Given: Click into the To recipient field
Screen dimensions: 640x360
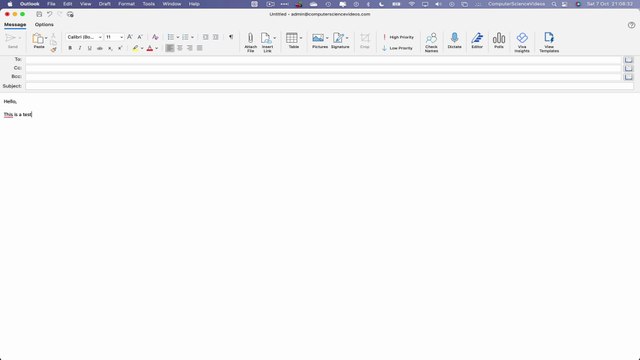Looking at the screenshot, I should (x=323, y=60).
